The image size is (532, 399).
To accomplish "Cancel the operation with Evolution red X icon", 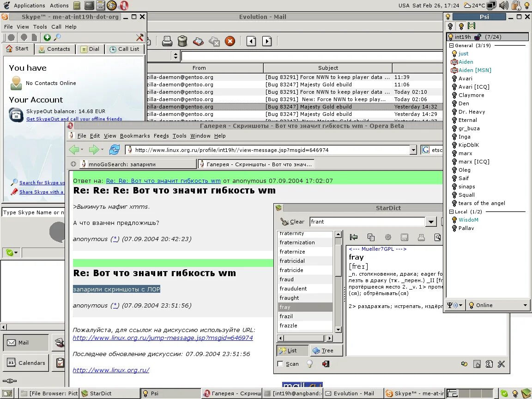I will pyautogui.click(x=230, y=42).
